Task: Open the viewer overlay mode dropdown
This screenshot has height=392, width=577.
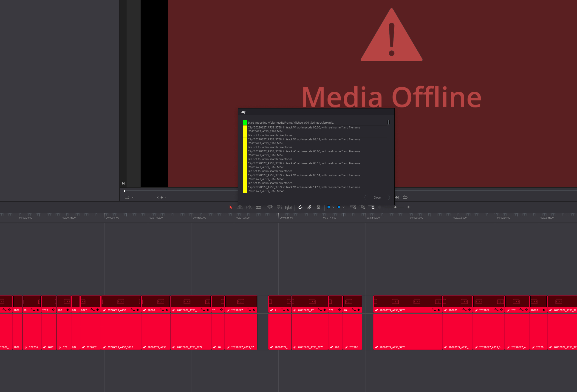Action: (x=133, y=197)
